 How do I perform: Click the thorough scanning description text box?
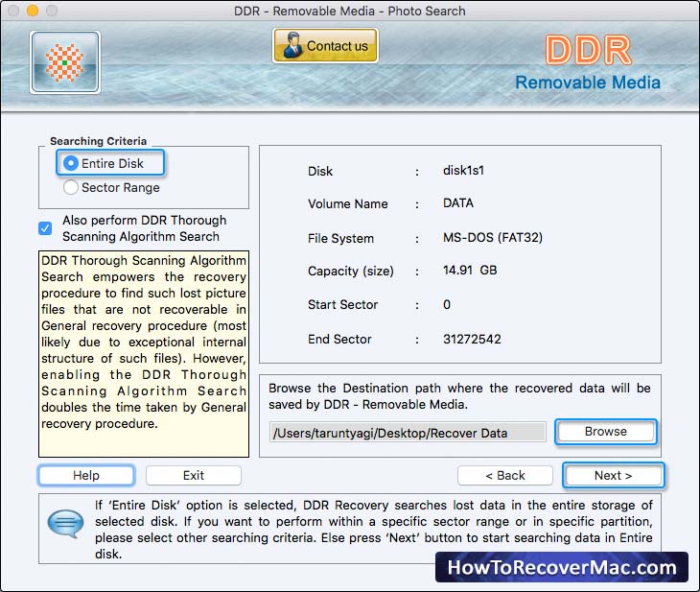tap(144, 354)
